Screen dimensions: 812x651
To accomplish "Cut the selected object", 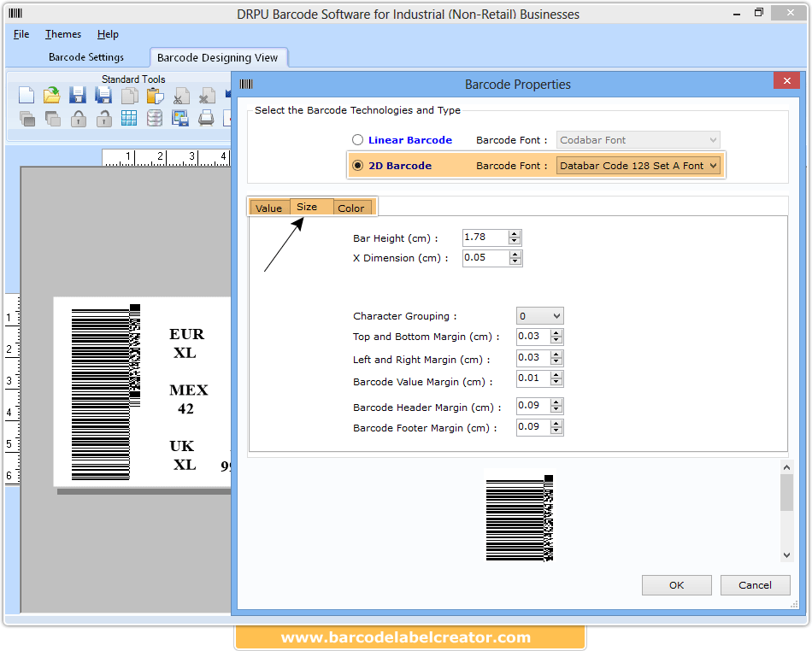I will pyautogui.click(x=179, y=95).
